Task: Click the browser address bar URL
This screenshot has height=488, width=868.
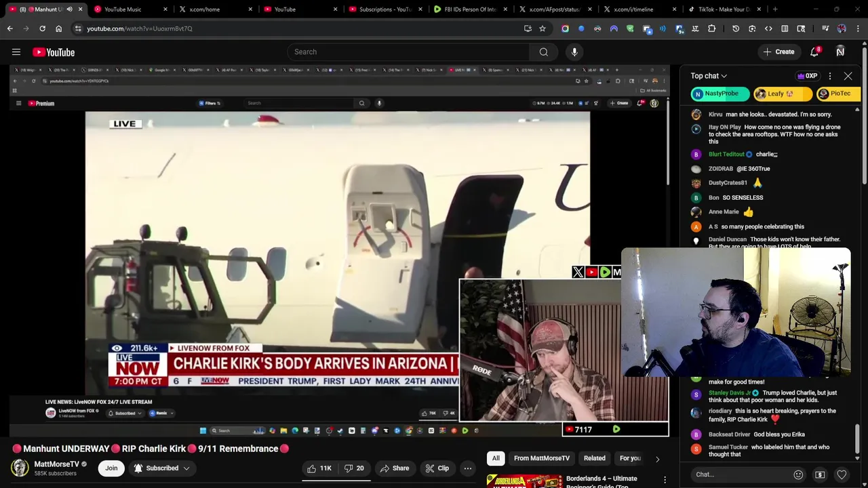Action: (x=140, y=28)
